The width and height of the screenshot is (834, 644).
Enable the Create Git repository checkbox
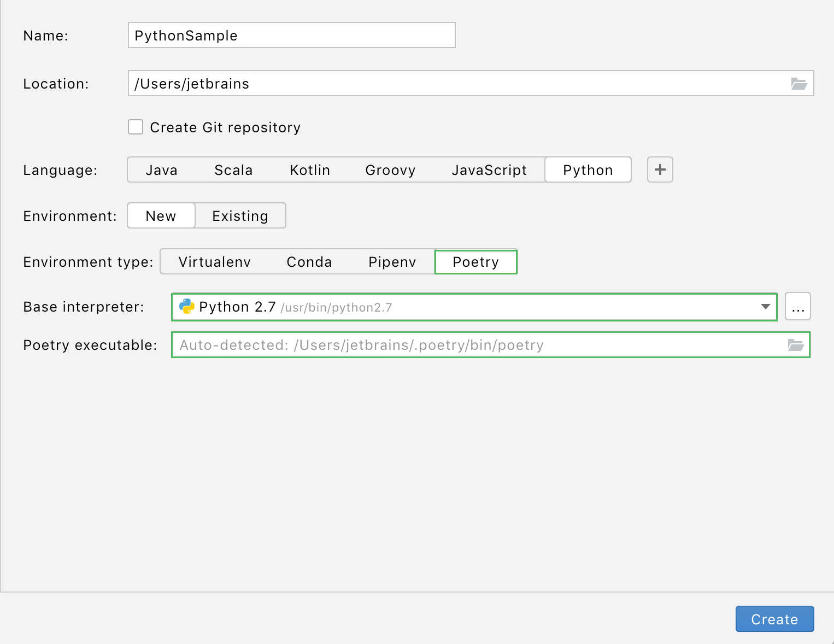[x=136, y=127]
